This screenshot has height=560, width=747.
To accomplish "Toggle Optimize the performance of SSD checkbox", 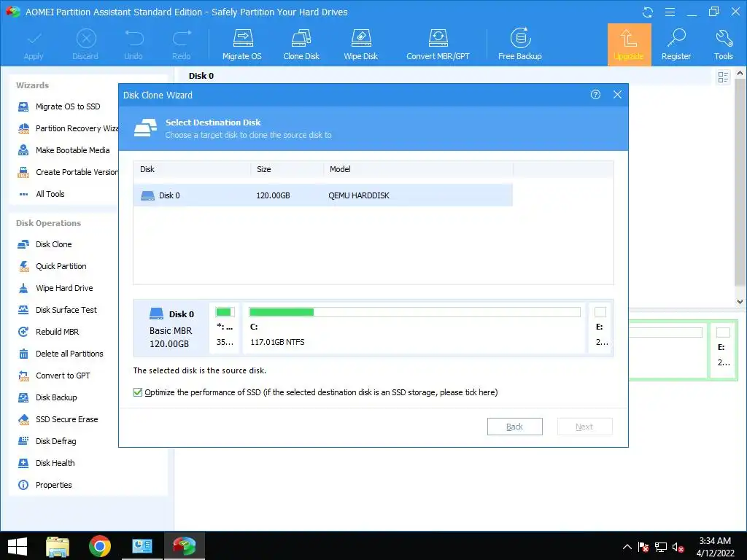I will click(x=138, y=392).
